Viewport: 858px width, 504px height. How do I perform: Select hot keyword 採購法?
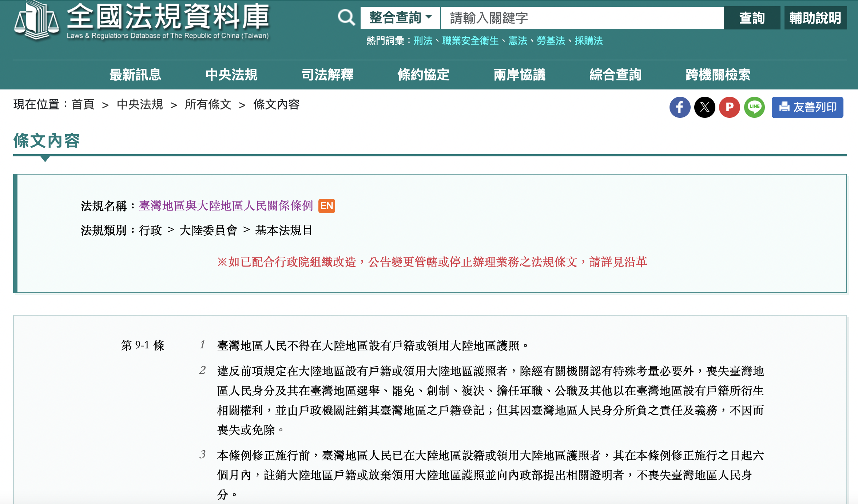[x=588, y=41]
